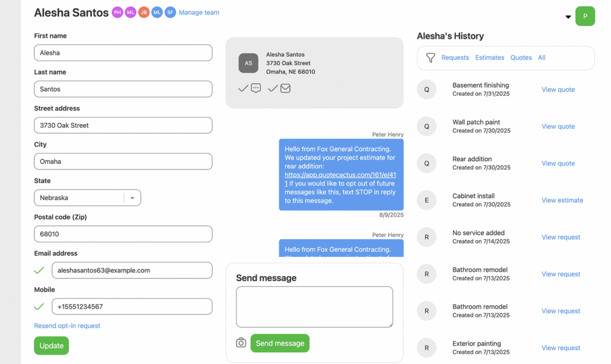Show All history items
This screenshot has width=611, height=364.
pos(542,58)
